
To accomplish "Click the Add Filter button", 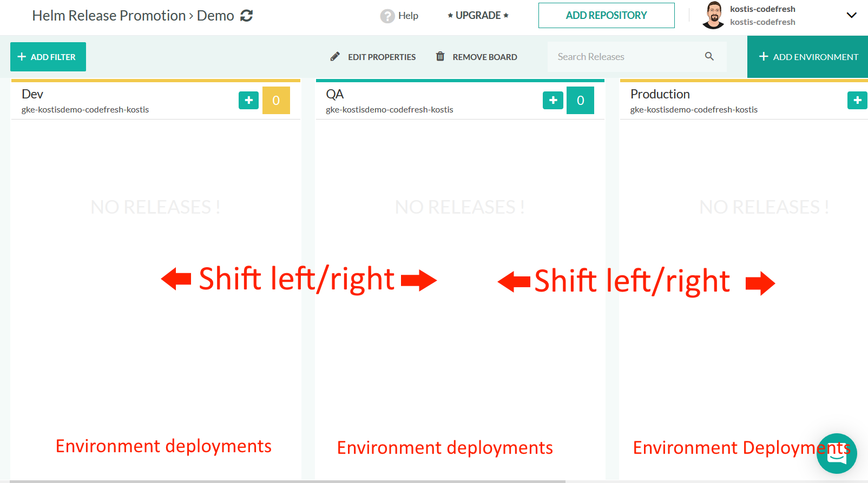I will (48, 57).
